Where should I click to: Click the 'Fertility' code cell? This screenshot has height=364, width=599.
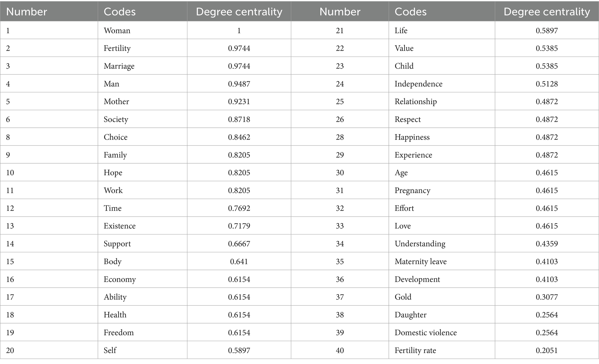coord(117,48)
